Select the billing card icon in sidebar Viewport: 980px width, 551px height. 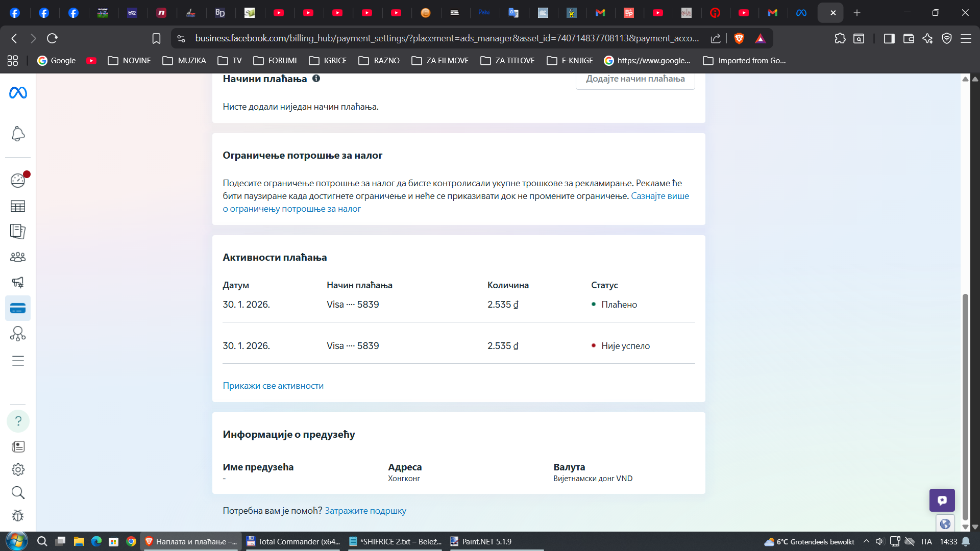point(18,308)
